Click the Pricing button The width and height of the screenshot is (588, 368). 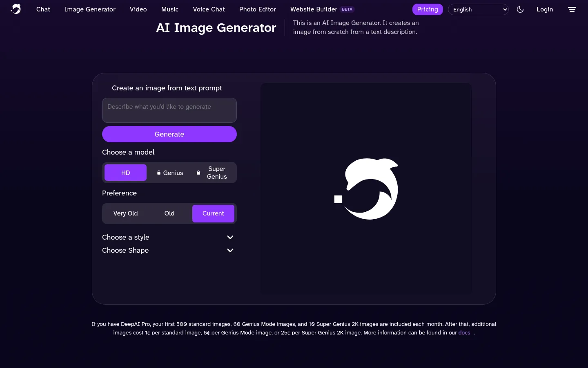tap(428, 9)
